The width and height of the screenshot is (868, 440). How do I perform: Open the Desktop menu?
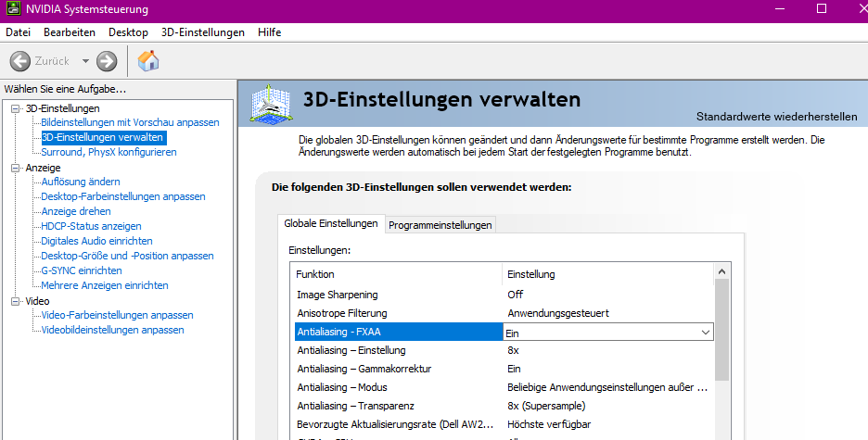click(128, 32)
